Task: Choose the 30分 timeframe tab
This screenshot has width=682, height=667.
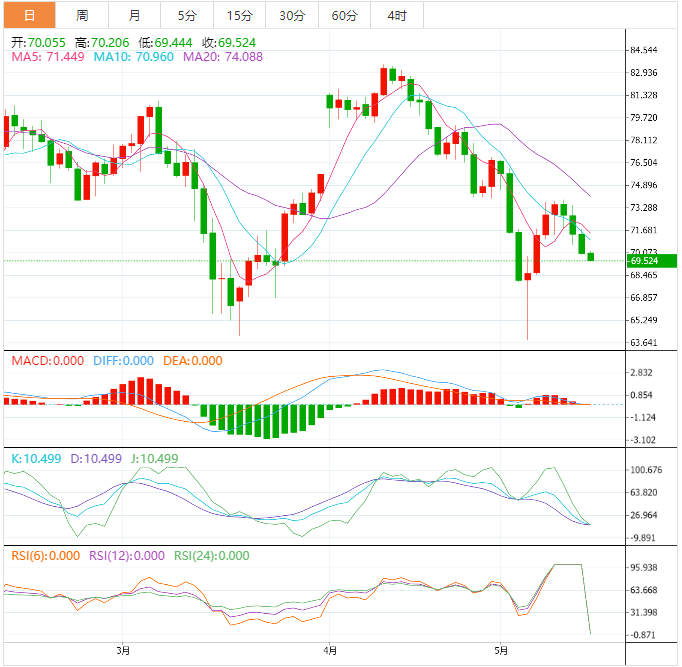Action: pos(292,15)
